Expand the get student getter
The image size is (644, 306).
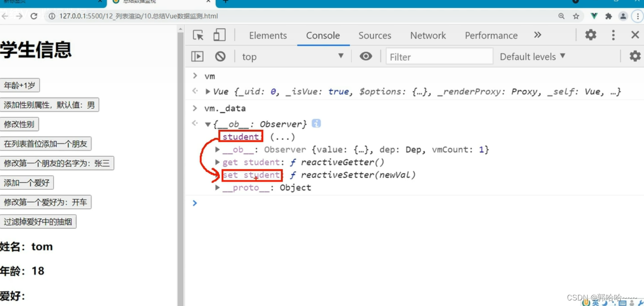pos(217,162)
